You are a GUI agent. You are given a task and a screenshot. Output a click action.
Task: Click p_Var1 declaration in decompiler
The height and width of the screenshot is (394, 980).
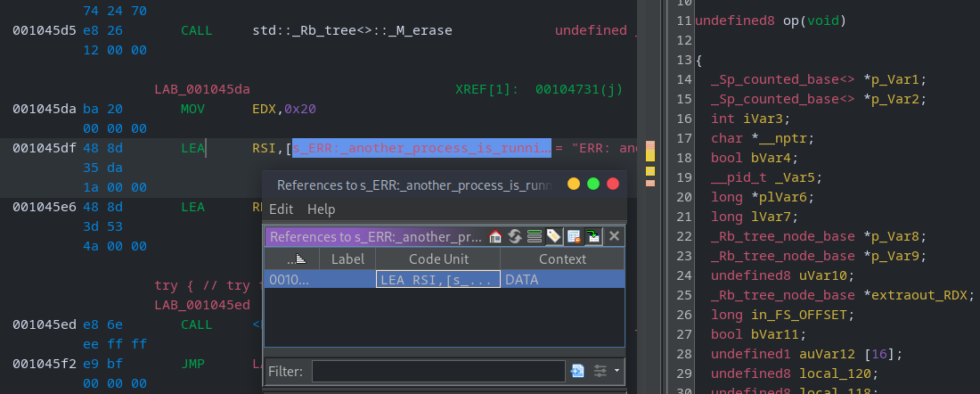(819, 79)
